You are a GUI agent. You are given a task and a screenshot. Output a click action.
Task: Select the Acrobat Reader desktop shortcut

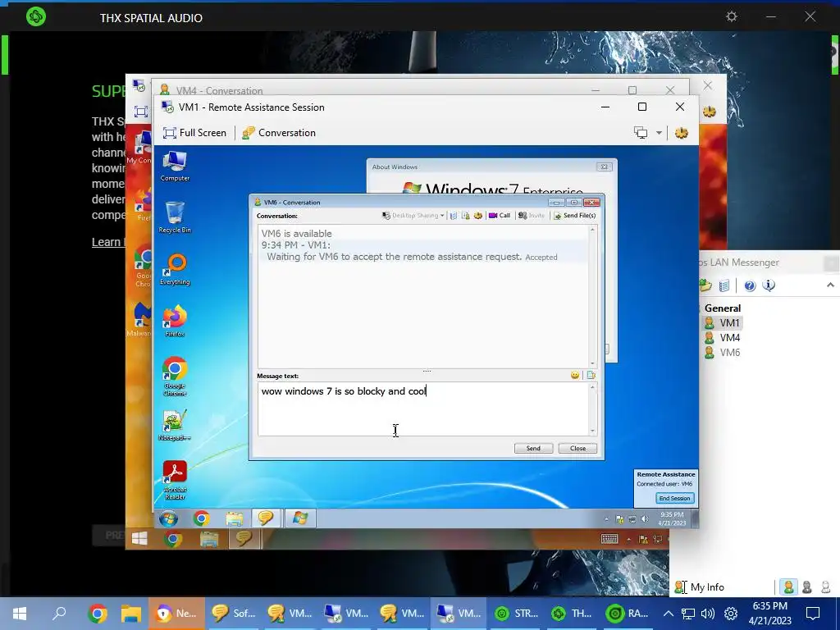[x=175, y=481]
